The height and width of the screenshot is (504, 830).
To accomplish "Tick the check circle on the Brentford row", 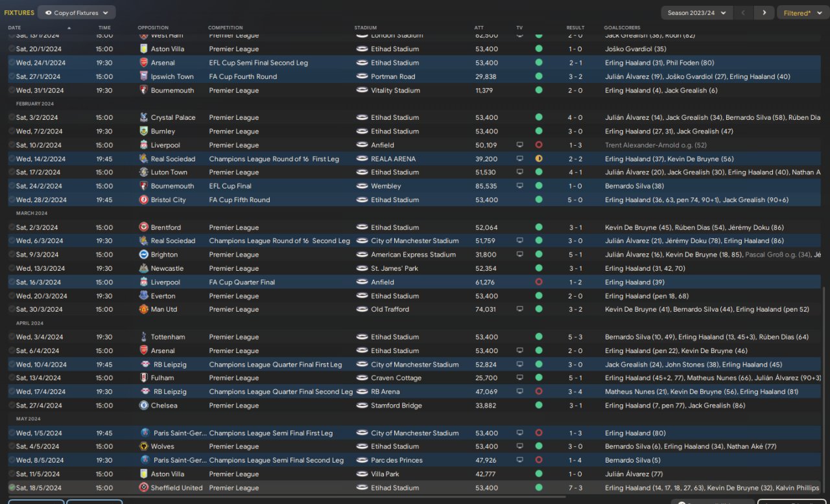I will (12, 227).
